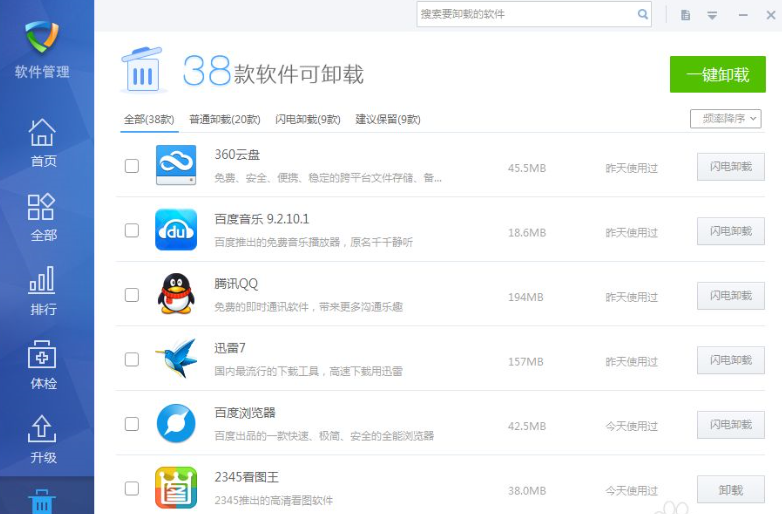Screen dimensions: 782x514
Task: Check the 腾讯QQ checkbox
Action: point(132,295)
